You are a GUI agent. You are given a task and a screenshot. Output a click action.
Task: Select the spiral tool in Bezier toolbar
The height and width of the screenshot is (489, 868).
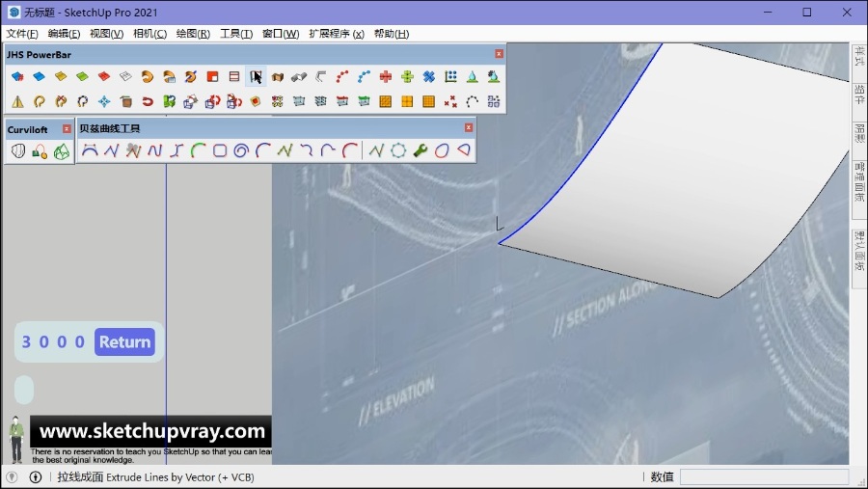point(241,150)
